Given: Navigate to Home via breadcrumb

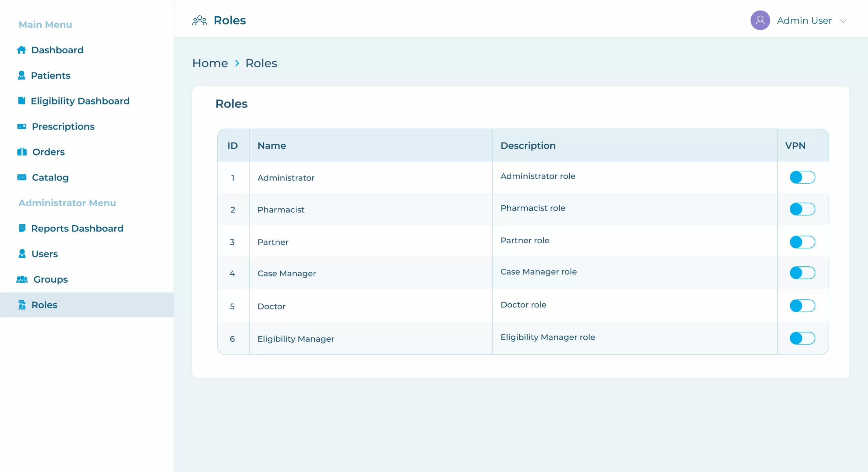Looking at the screenshot, I should coord(210,63).
